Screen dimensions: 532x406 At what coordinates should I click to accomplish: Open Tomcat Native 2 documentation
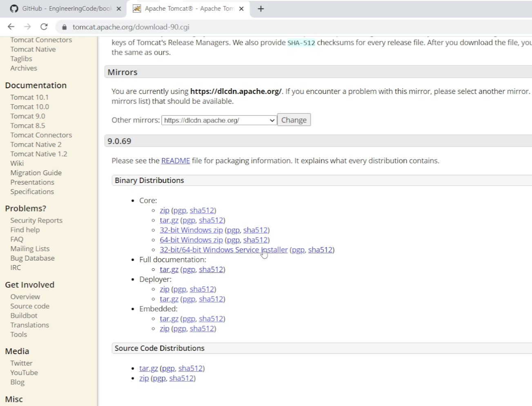(x=36, y=144)
